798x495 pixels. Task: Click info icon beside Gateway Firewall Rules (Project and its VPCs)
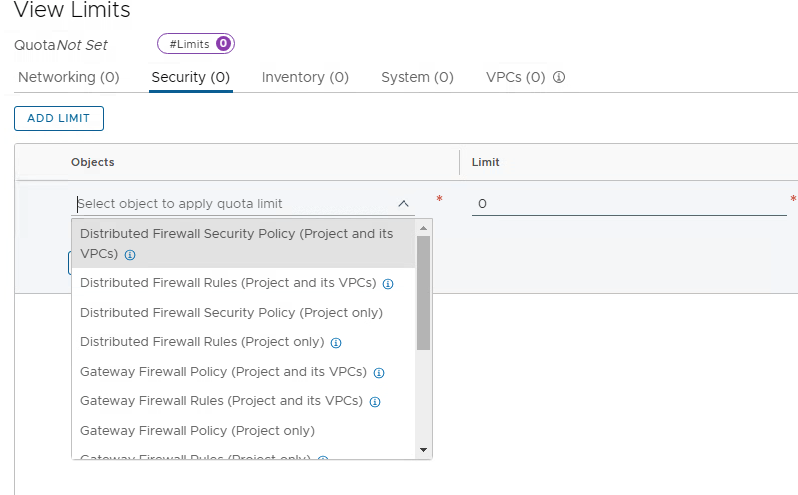click(x=375, y=402)
